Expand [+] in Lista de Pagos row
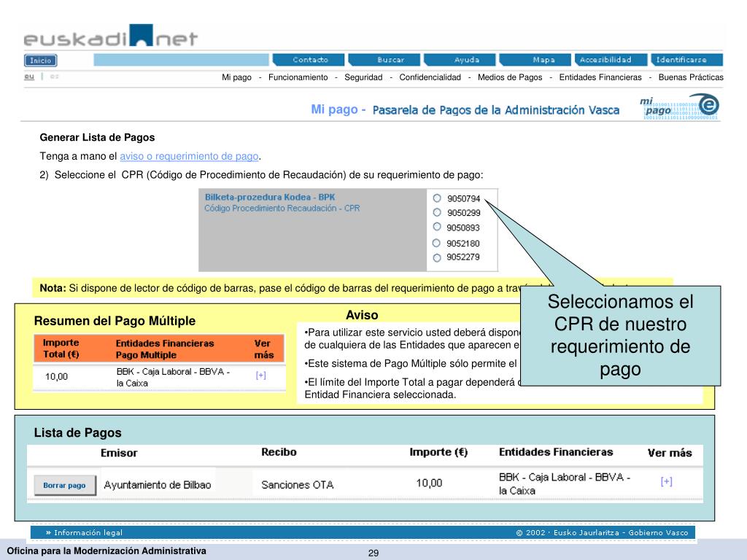 tap(667, 481)
